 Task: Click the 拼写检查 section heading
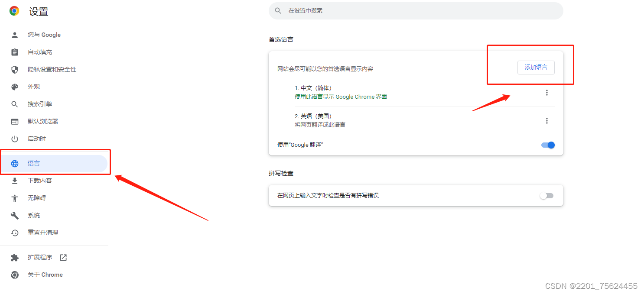[281, 173]
